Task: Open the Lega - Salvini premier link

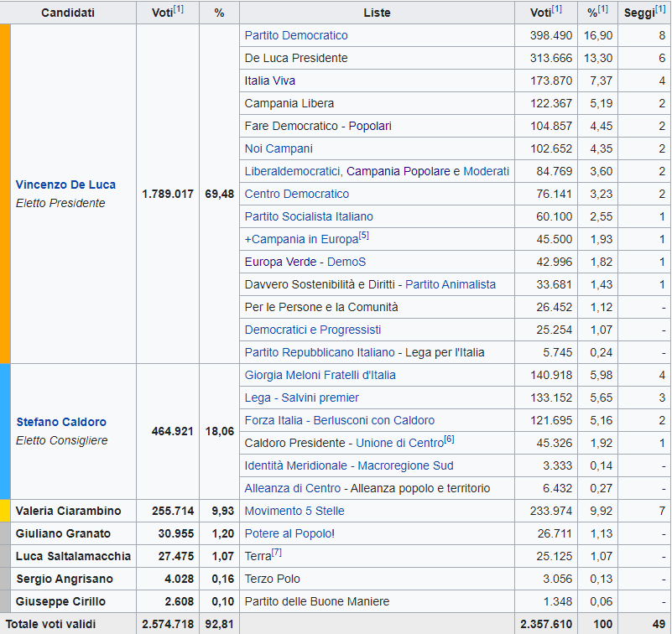Action: pos(301,398)
